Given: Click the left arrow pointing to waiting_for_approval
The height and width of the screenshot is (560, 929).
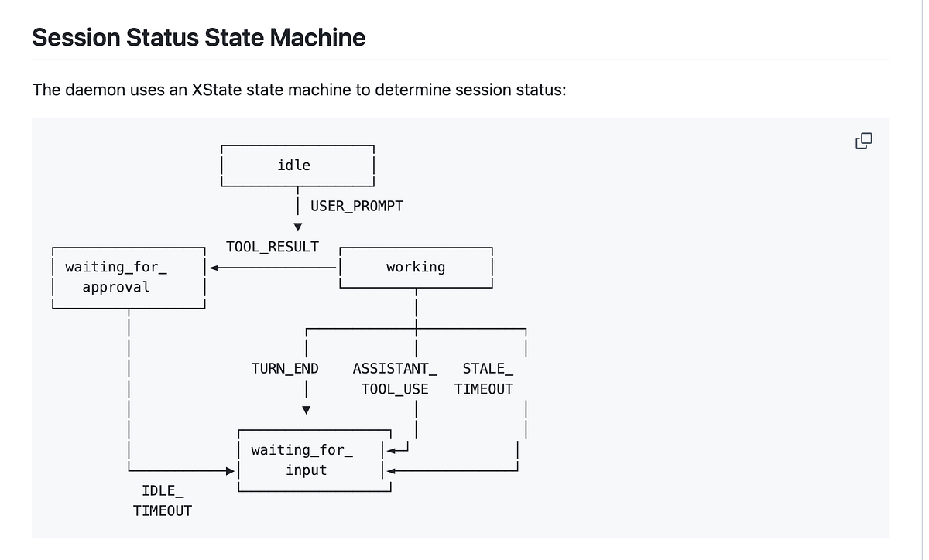Looking at the screenshot, I should pos(216,268).
